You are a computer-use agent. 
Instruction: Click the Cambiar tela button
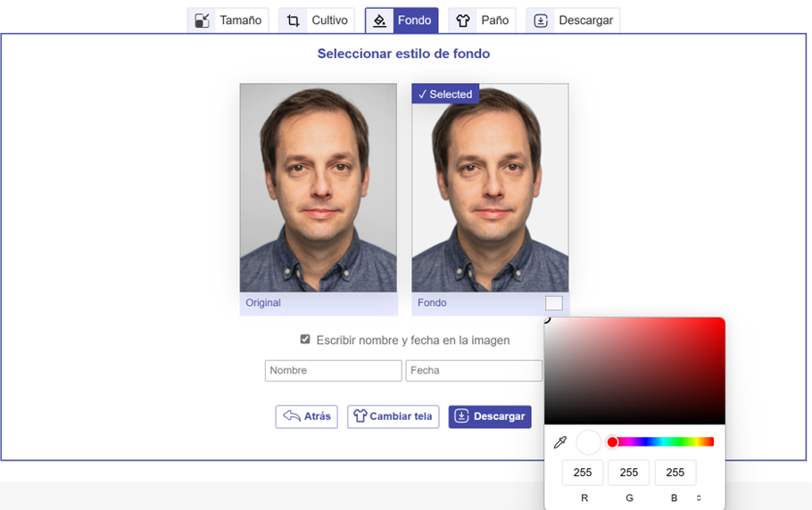point(393,416)
